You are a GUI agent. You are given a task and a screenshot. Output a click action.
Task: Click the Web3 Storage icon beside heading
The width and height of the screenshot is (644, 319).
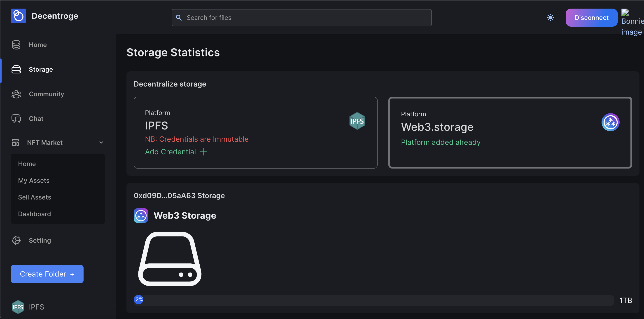(141, 216)
